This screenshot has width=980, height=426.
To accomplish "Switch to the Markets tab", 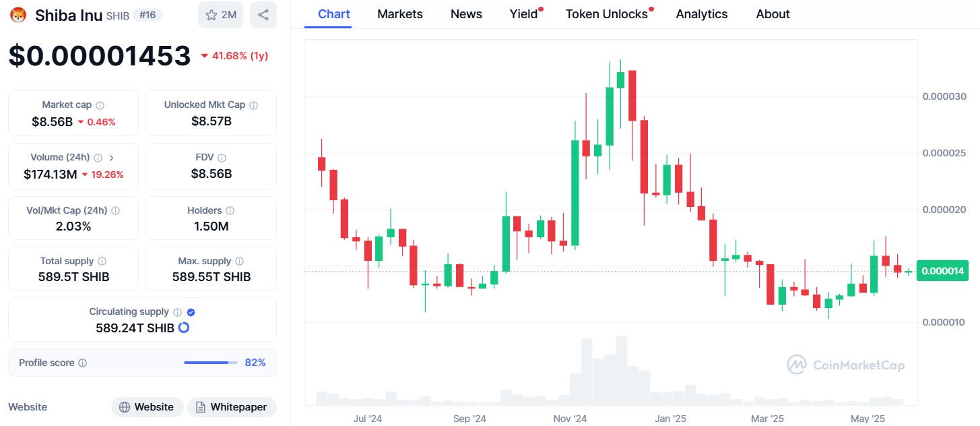I will pyautogui.click(x=400, y=14).
